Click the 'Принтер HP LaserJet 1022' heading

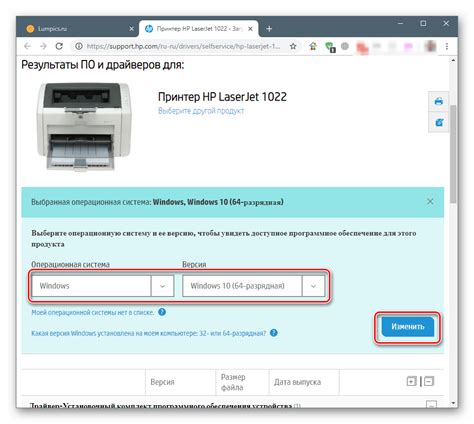[222, 97]
